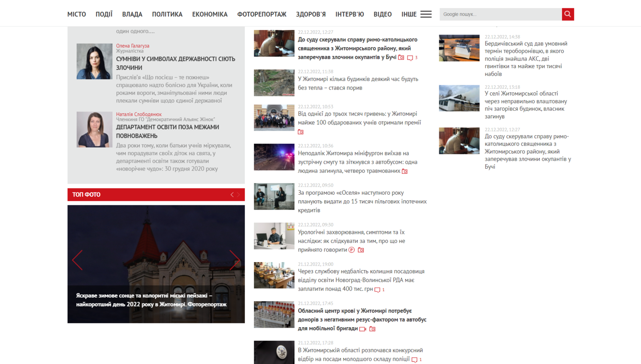Open the ПОЛІТИКА menu section
Image resolution: width=641 pixels, height=364 pixels.
point(167,14)
